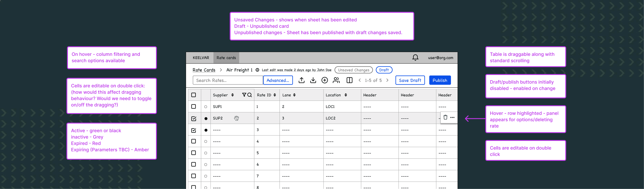
Task: Select the select-all checkbox in the table header
Action: pos(194,95)
